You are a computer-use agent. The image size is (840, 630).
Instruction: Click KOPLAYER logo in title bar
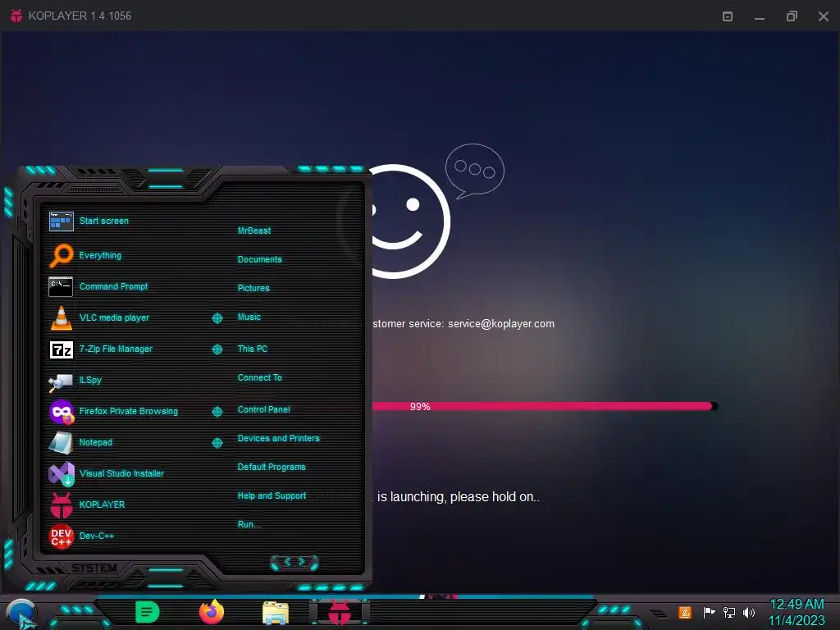coord(16,16)
